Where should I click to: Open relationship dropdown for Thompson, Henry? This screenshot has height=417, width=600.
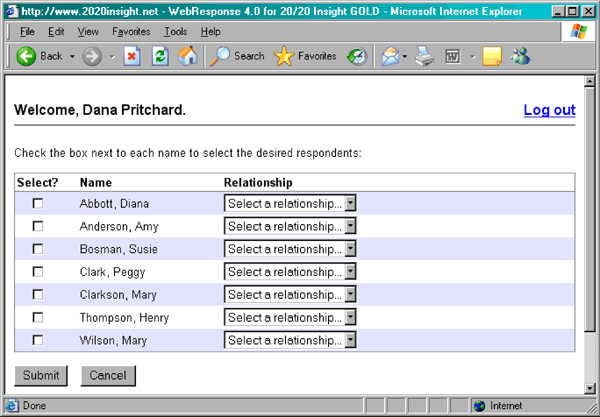pos(290,318)
